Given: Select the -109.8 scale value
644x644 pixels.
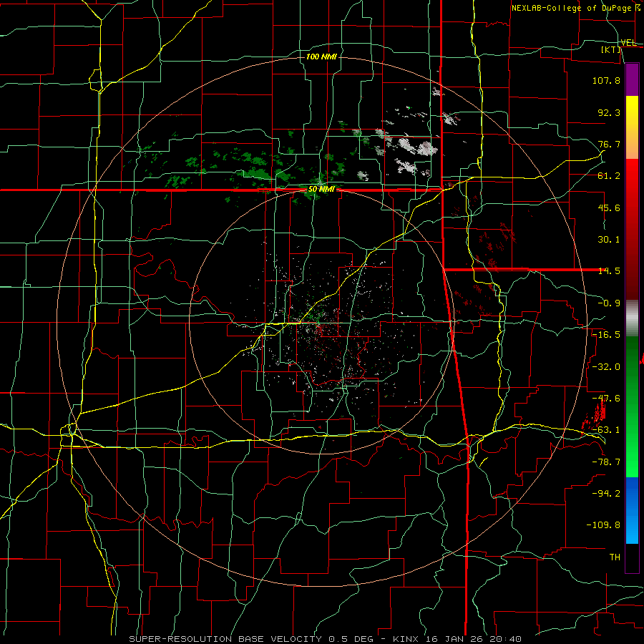Looking at the screenshot, I should click(x=603, y=525).
